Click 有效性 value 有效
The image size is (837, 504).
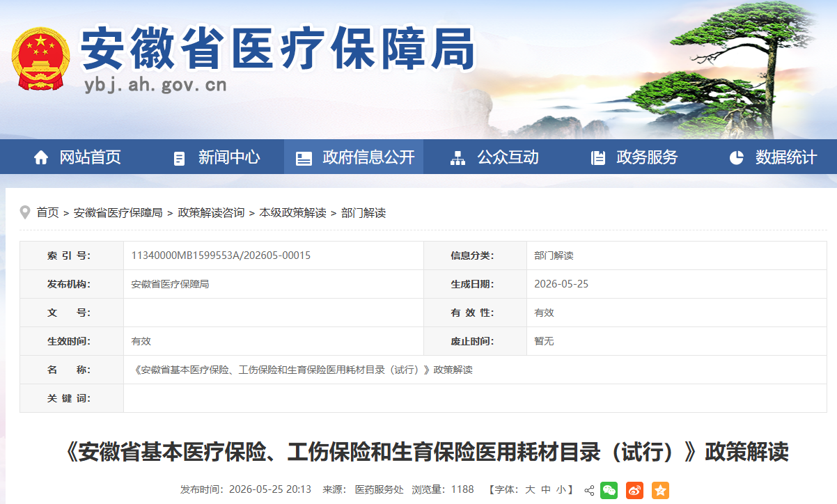click(545, 313)
